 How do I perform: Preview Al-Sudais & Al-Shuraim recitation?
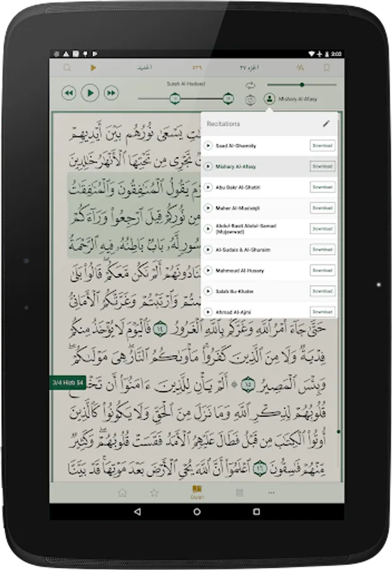point(208,250)
